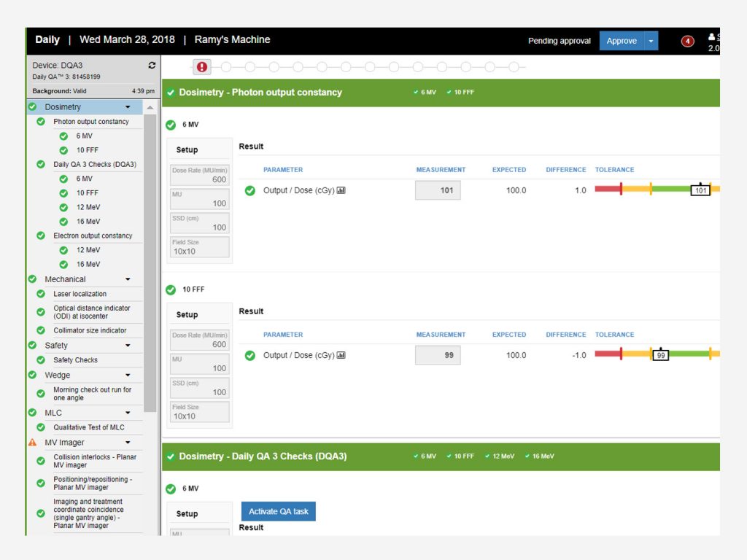Screen dimensions: 747x560
Task: Open the chart icon for 10 FFF Output/Dose
Action: [341, 356]
